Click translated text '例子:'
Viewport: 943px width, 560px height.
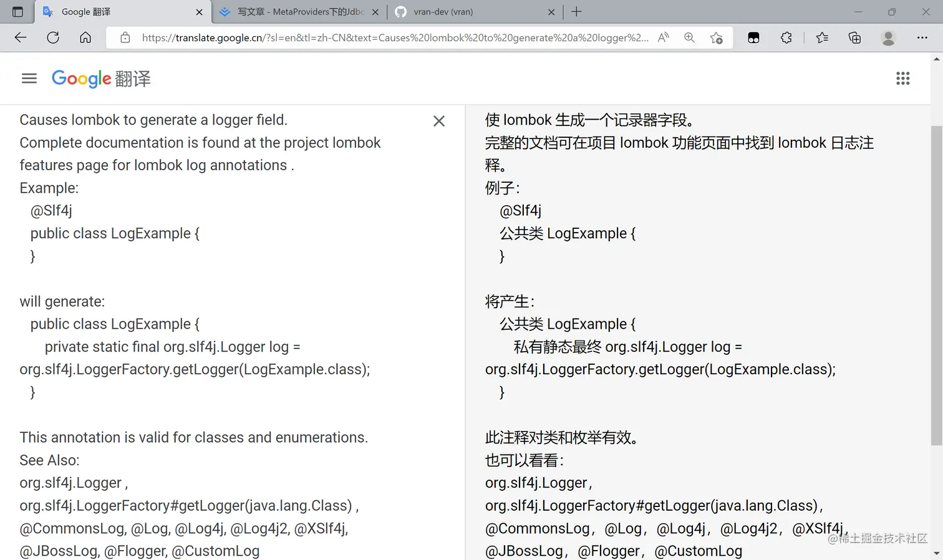coord(502,188)
